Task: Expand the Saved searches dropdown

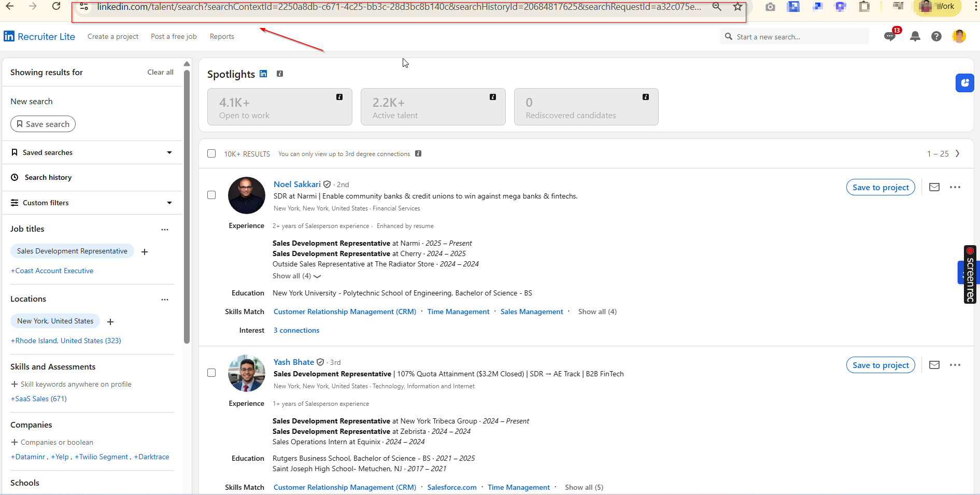Action: [x=169, y=152]
